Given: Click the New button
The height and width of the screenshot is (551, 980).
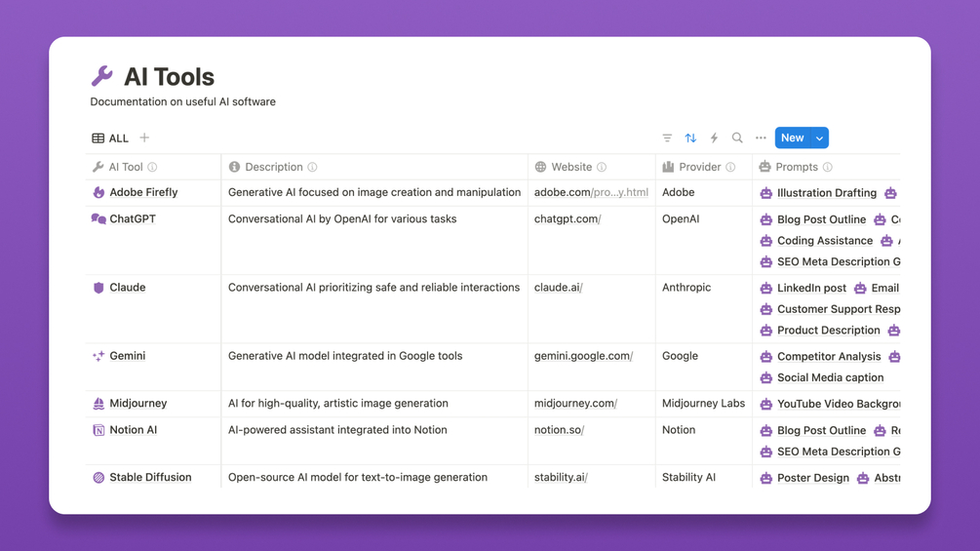Looking at the screenshot, I should pos(792,138).
